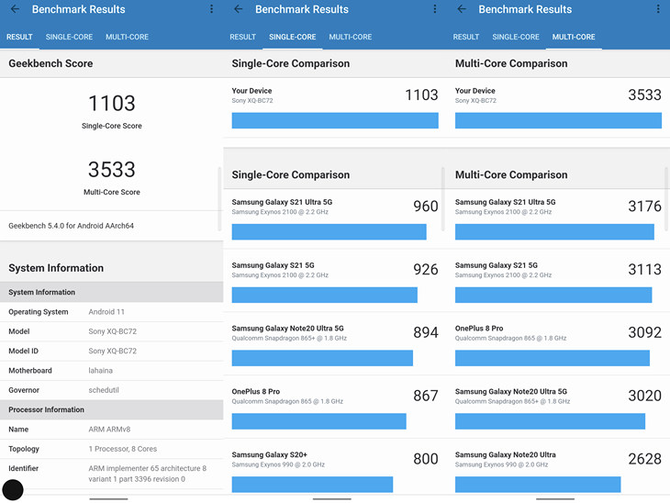Tap back arrow in the left Benchmark Results panel
The width and height of the screenshot is (670, 503).
click(14, 10)
